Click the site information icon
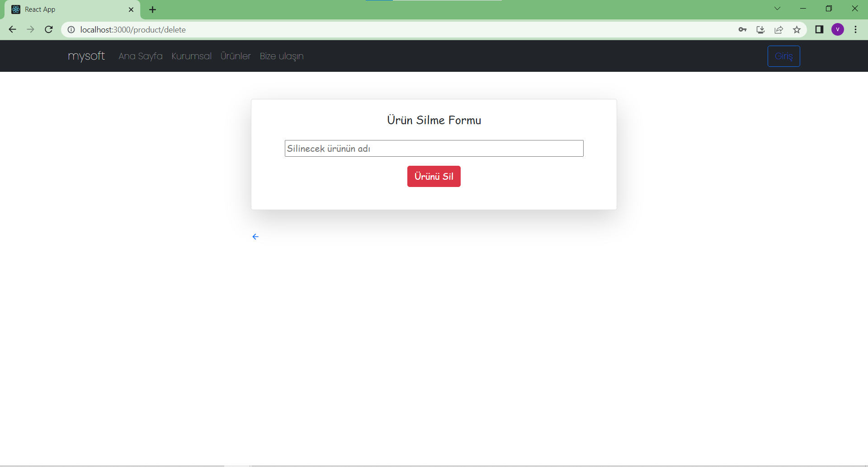The image size is (868, 467). (x=71, y=30)
